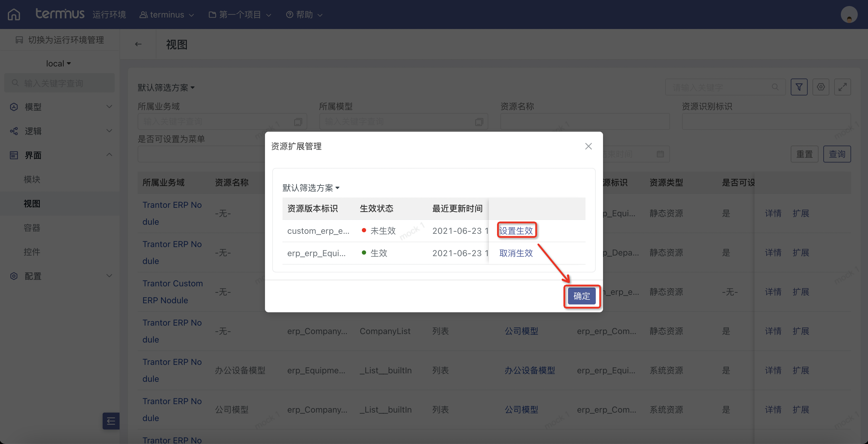868x444 pixels.
Task: Open the local environment dropdown
Action: pyautogui.click(x=58, y=64)
